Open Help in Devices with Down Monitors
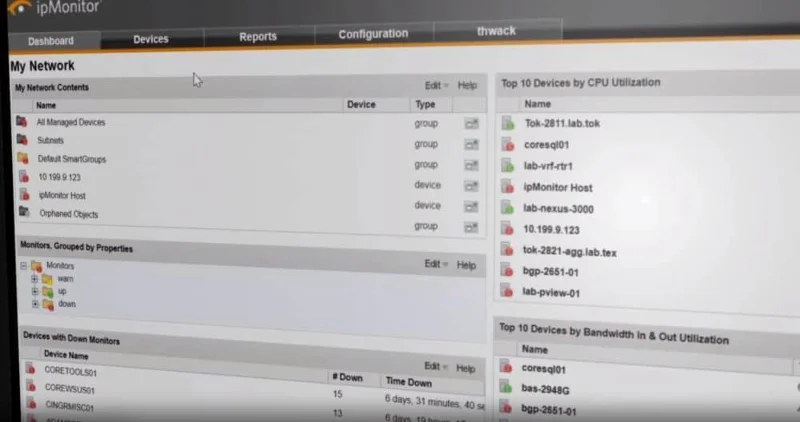This screenshot has width=800, height=422. (x=465, y=368)
